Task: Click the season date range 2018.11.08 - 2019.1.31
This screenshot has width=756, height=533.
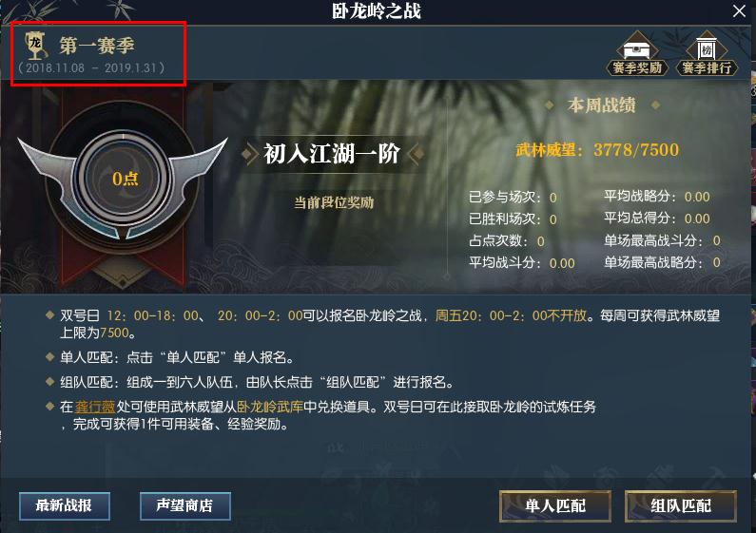Action: [x=91, y=68]
